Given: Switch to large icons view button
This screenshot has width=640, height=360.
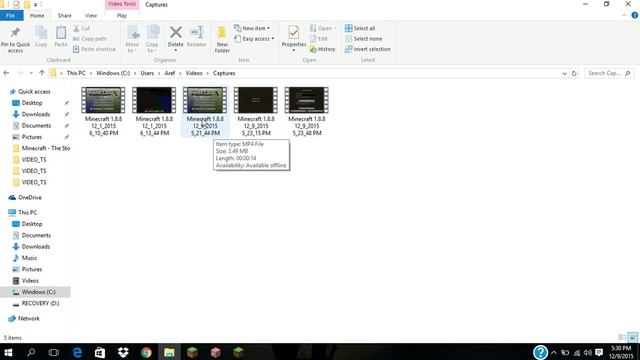Looking at the screenshot, I should (x=633, y=338).
